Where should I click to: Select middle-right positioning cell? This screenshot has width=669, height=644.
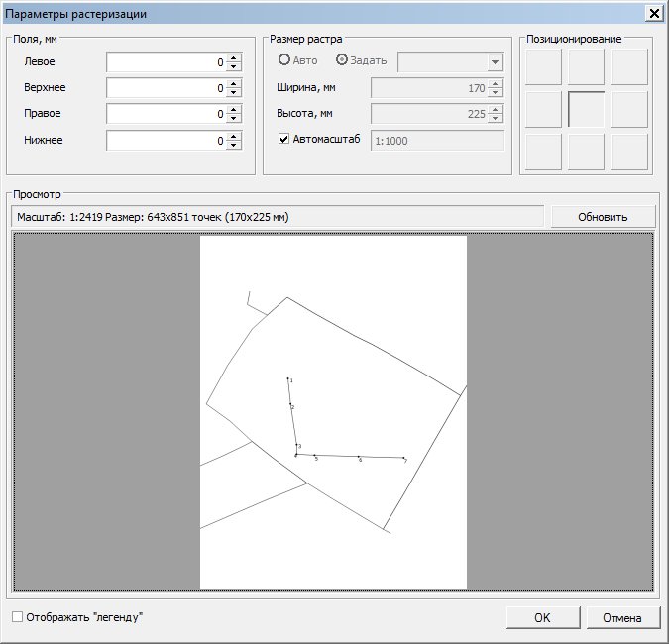click(629, 109)
